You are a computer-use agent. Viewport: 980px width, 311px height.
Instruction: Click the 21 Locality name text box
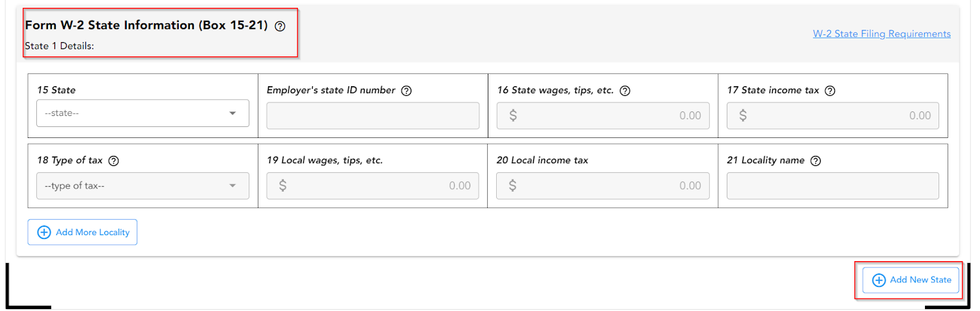833,186
